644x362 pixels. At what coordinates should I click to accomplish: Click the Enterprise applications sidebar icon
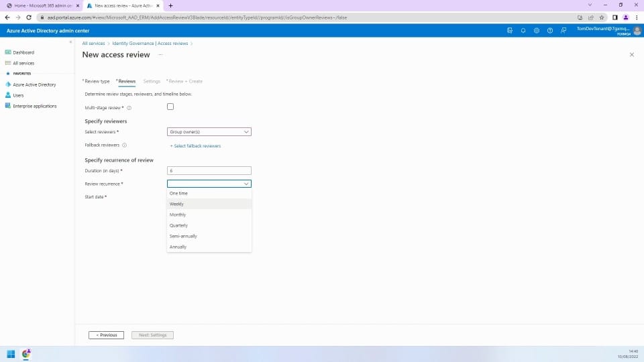pyautogui.click(x=8, y=105)
